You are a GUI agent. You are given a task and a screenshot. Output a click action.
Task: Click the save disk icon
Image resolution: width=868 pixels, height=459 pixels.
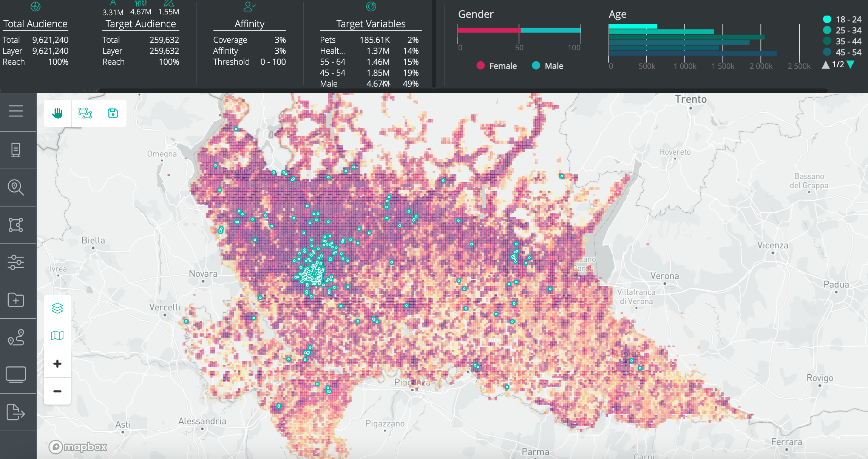(113, 113)
